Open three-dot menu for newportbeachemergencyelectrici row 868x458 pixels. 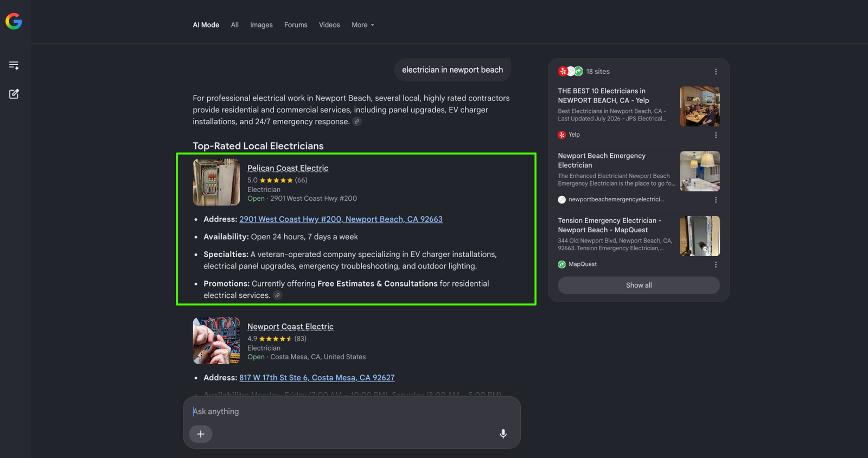click(716, 200)
